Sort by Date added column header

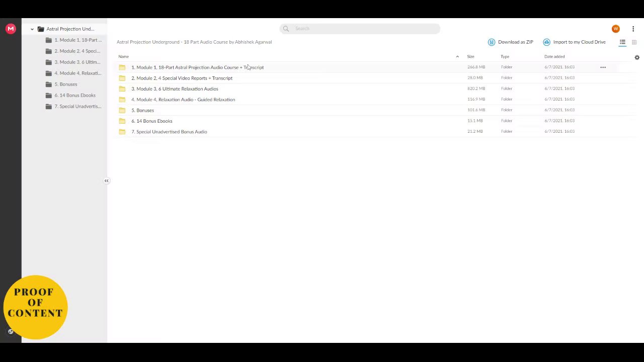(x=554, y=57)
